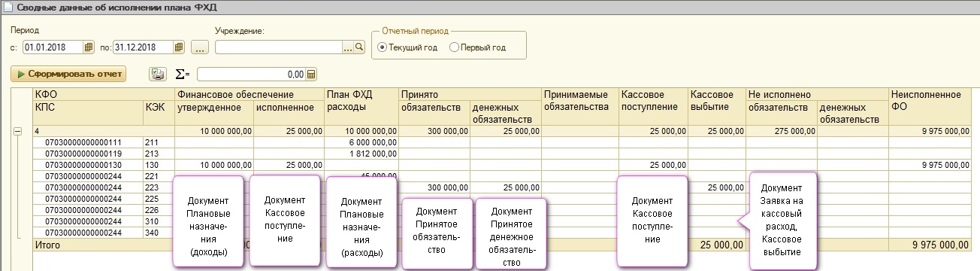Screen dimensions: 980x271
Task: Click the period selection ellipsis button
Action: click(x=199, y=47)
